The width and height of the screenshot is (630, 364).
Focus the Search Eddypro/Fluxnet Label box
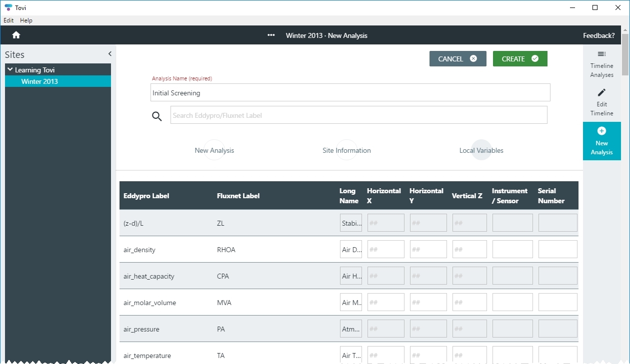pyautogui.click(x=358, y=115)
